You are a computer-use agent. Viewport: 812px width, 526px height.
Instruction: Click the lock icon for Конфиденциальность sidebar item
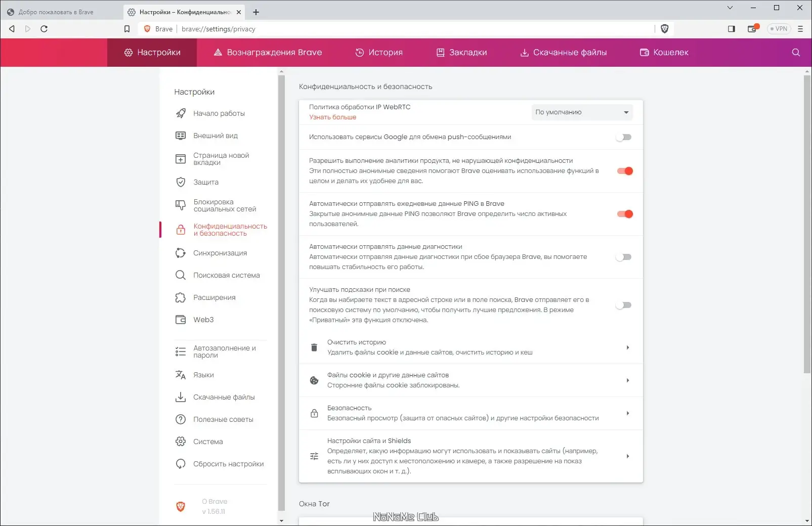point(181,230)
